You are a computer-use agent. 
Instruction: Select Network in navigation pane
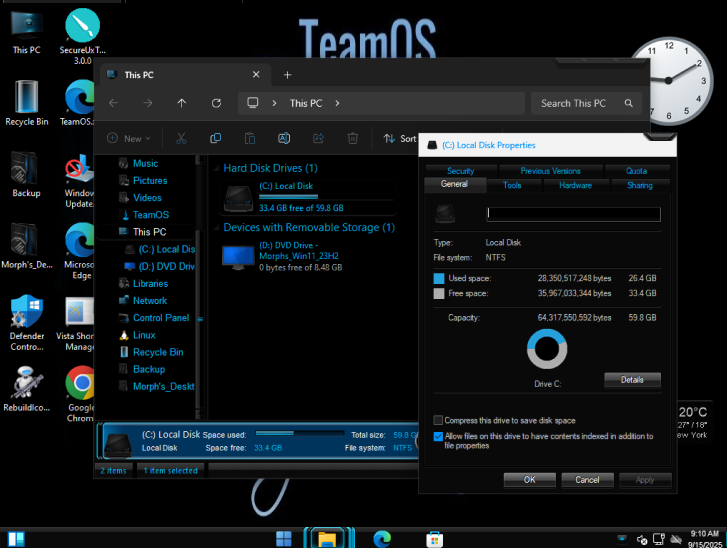coord(150,301)
